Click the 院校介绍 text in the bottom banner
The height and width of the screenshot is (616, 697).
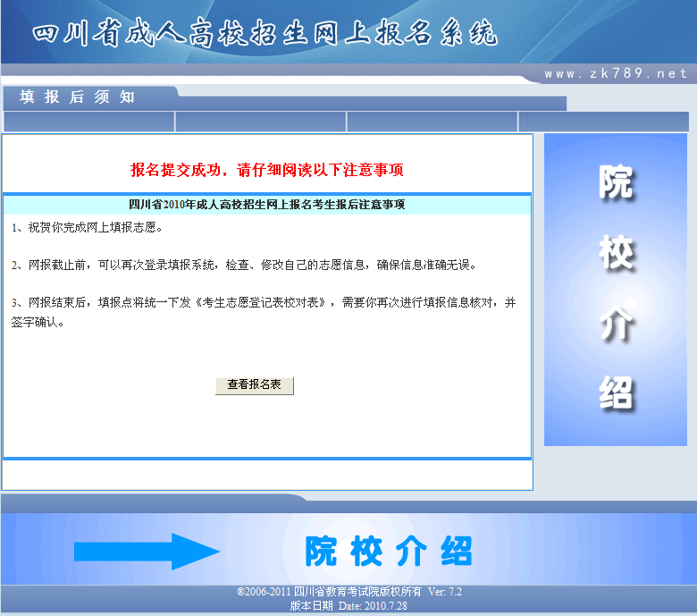click(x=388, y=552)
